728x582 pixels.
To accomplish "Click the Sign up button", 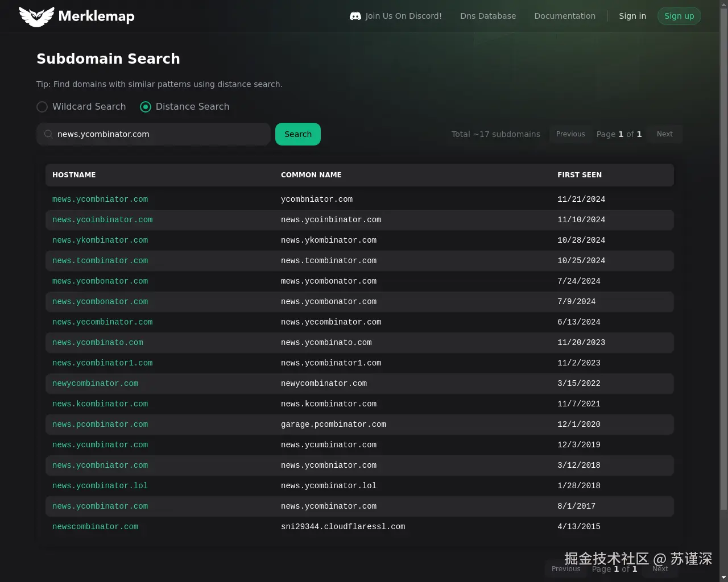I will pyautogui.click(x=679, y=16).
